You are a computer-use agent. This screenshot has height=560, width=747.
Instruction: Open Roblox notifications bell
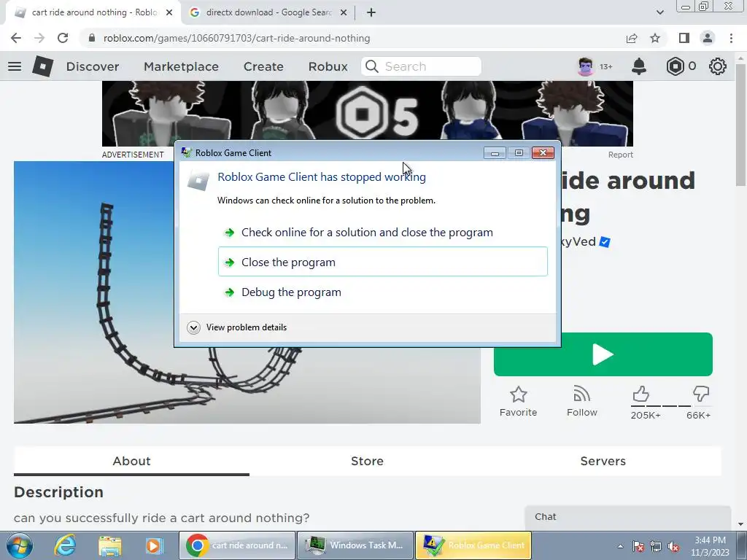(639, 66)
